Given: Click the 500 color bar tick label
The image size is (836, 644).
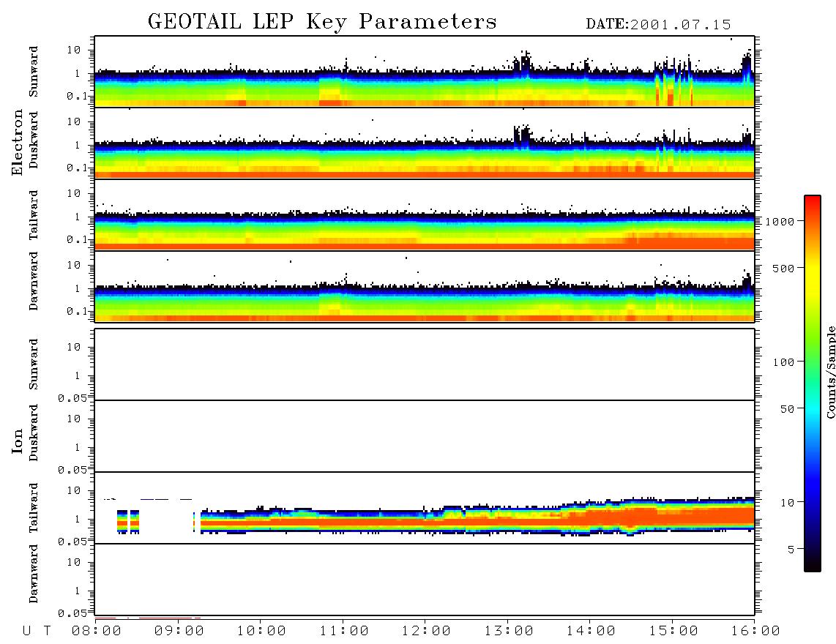Looking at the screenshot, I should point(783,268).
